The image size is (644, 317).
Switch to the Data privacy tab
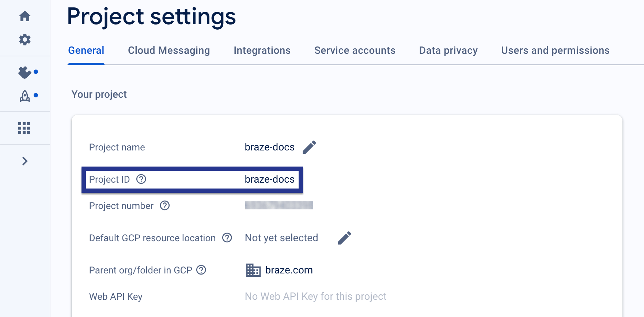point(448,50)
